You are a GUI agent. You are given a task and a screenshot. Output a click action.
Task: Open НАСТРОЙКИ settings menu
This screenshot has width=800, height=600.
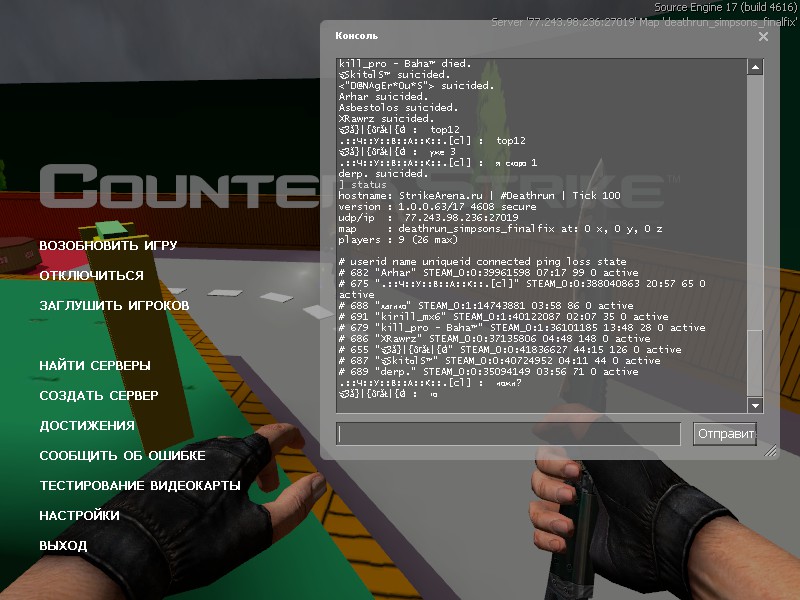(x=80, y=515)
